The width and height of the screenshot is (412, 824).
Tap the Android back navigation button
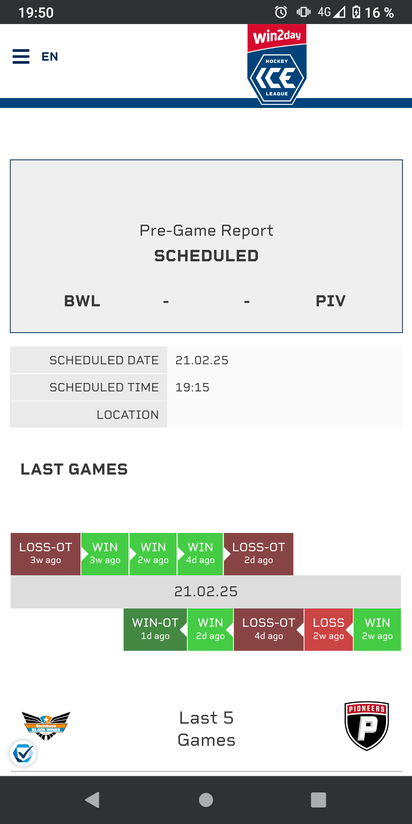point(92,800)
